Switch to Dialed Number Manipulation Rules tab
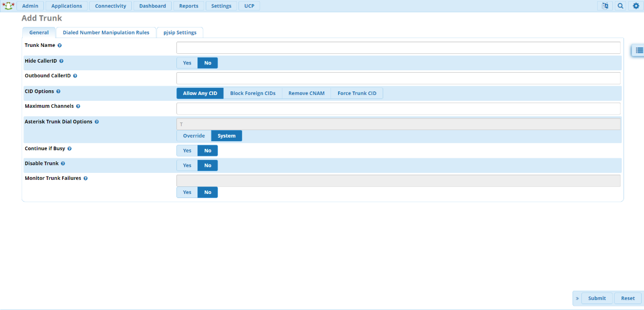The width and height of the screenshot is (644, 310). click(106, 33)
